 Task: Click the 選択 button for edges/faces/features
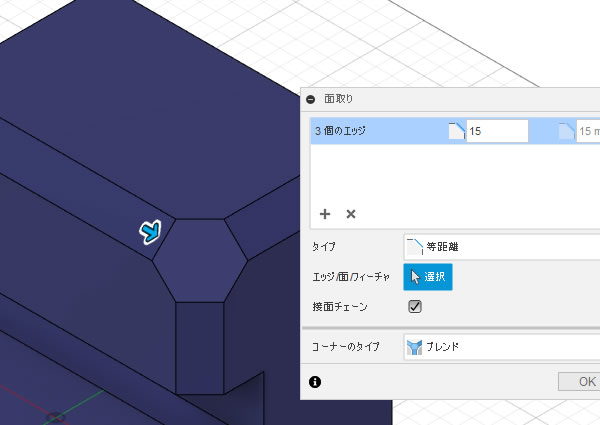428,277
